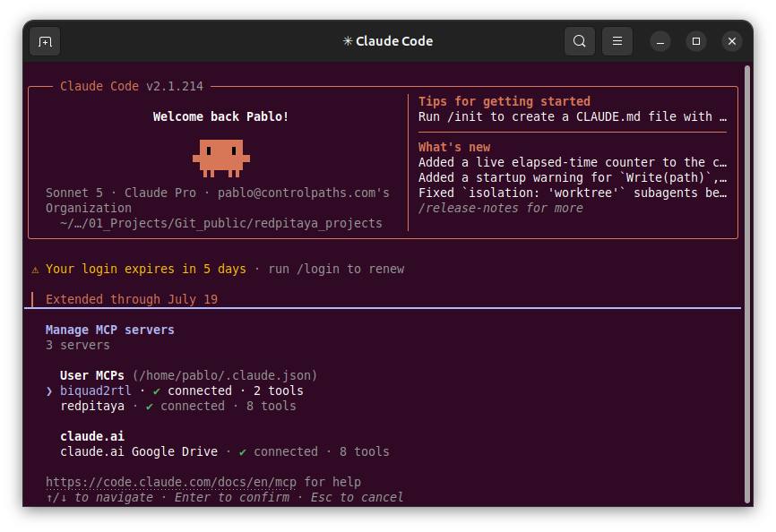Click the "2 tools" count for biquad2rtl
Image resolution: width=776 pixels, height=532 pixels.
tap(278, 390)
